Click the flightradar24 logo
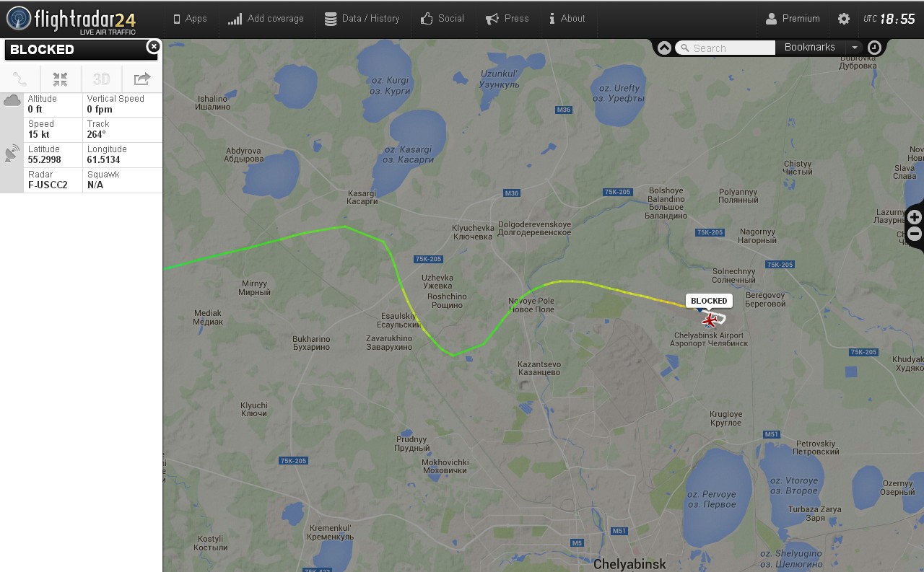 pyautogui.click(x=71, y=19)
